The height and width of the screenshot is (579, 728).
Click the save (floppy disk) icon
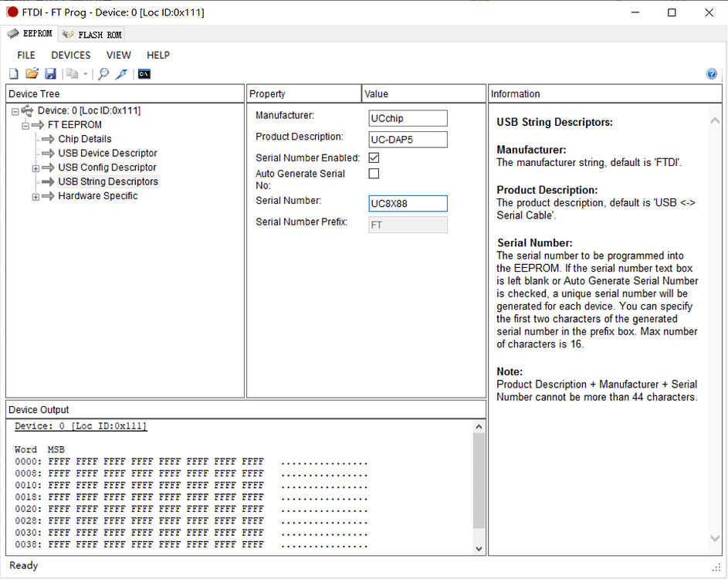click(x=50, y=74)
